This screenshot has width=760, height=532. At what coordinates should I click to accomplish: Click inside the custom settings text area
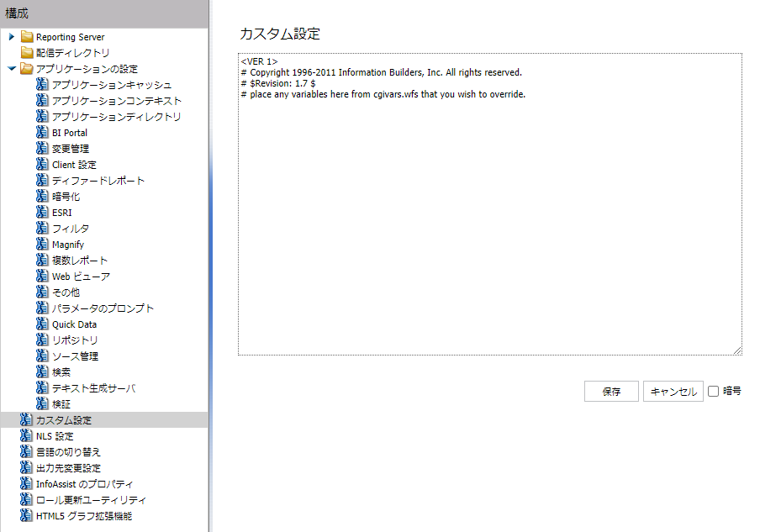coord(490,204)
